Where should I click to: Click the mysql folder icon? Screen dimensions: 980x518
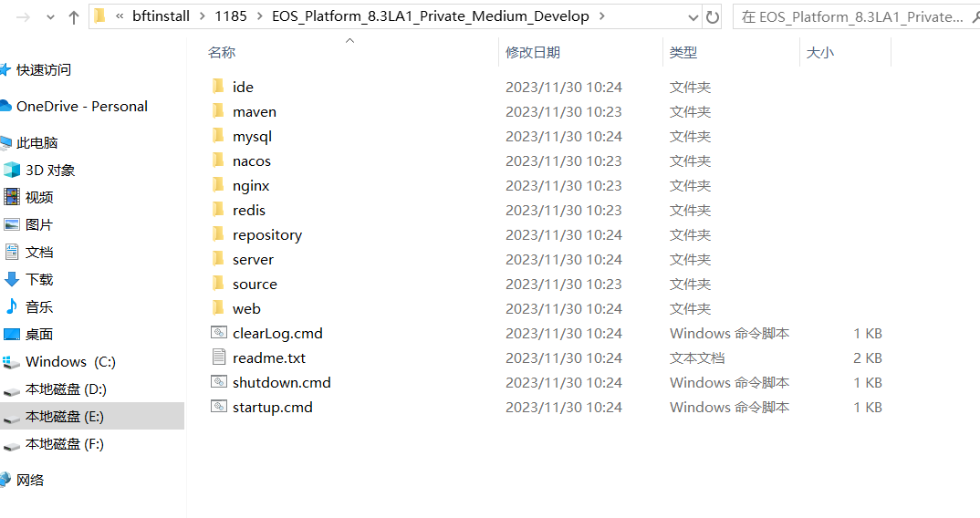pos(218,136)
